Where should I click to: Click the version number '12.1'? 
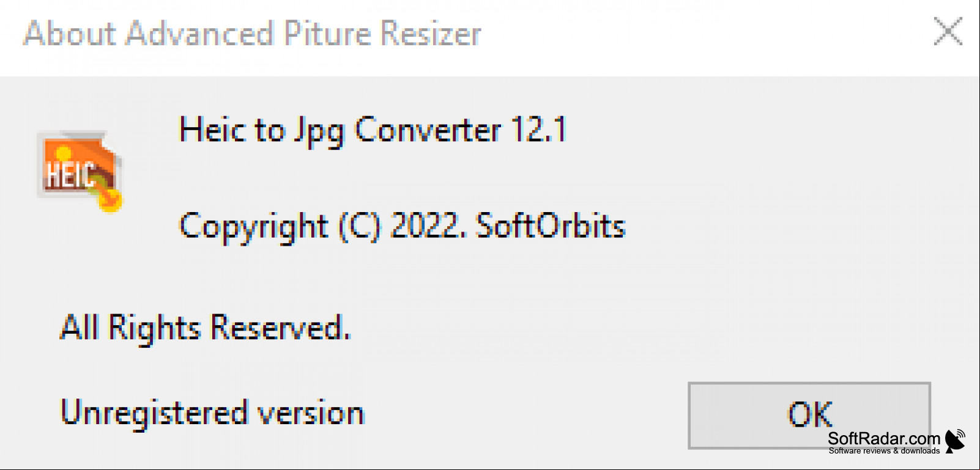click(539, 130)
